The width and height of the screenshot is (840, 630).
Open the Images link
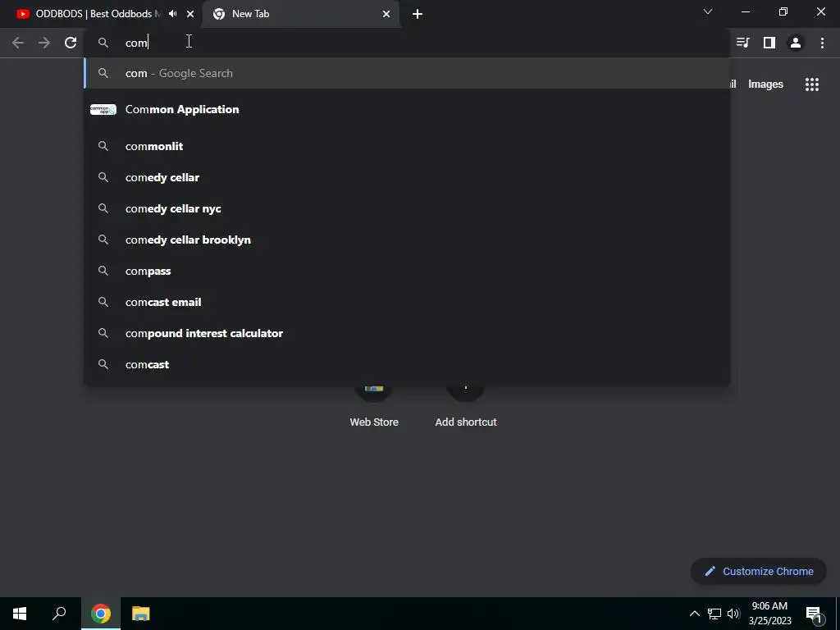[765, 84]
